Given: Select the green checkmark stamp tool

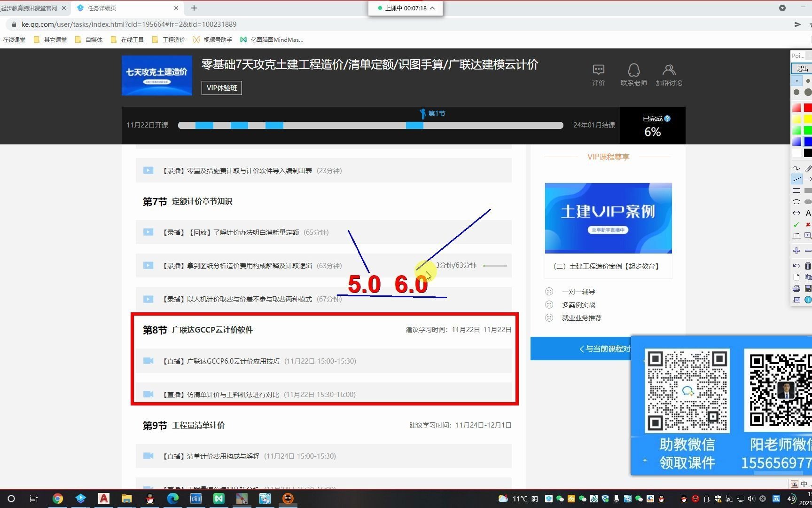Looking at the screenshot, I should [x=796, y=224].
